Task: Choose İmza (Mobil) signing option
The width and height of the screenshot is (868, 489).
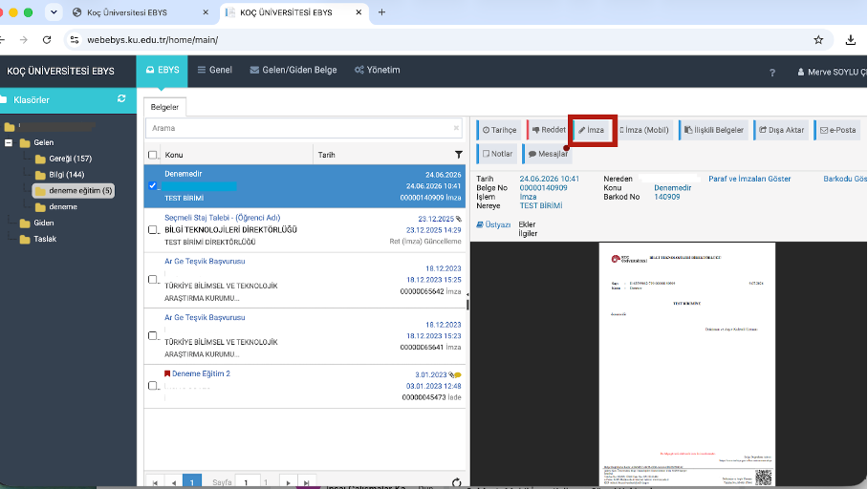Action: tap(644, 130)
